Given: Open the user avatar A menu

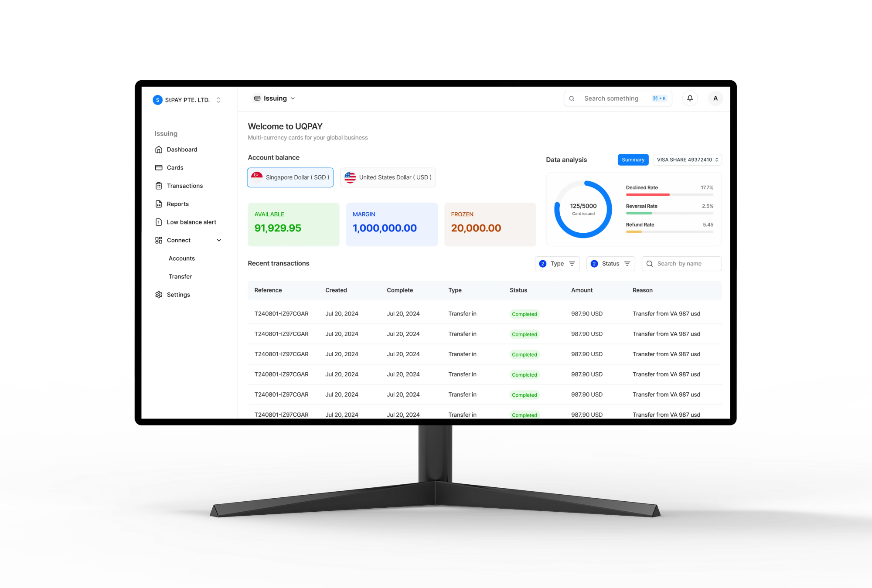Looking at the screenshot, I should (x=715, y=99).
